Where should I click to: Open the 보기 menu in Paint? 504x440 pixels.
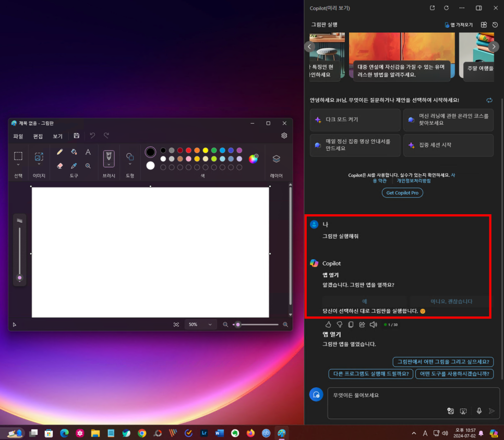tap(57, 136)
